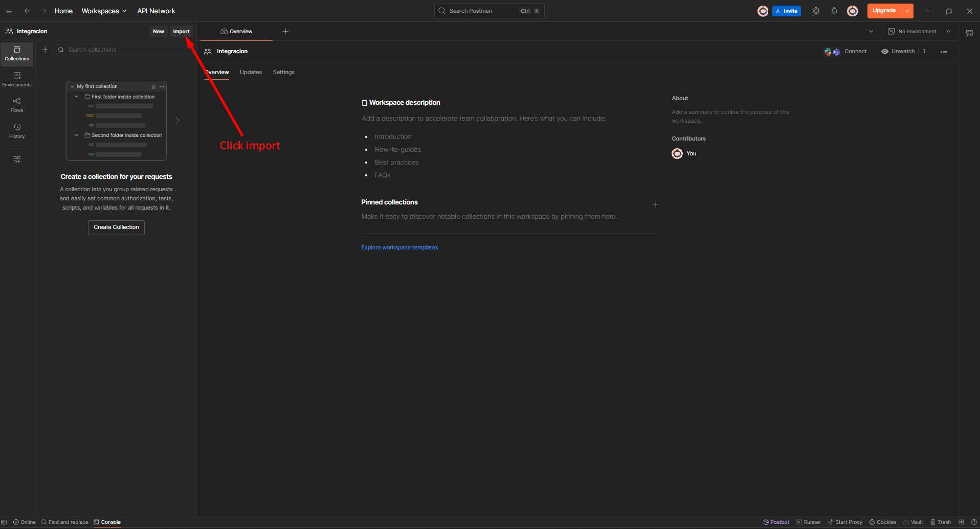Open Postbot in the status bar
The width and height of the screenshot is (980, 529).
tap(776, 522)
